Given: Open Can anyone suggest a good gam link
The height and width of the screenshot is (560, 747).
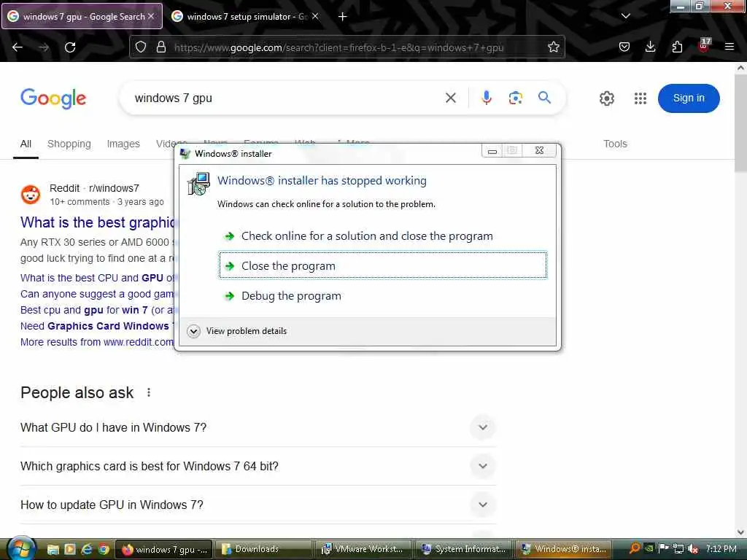Looking at the screenshot, I should [x=97, y=294].
